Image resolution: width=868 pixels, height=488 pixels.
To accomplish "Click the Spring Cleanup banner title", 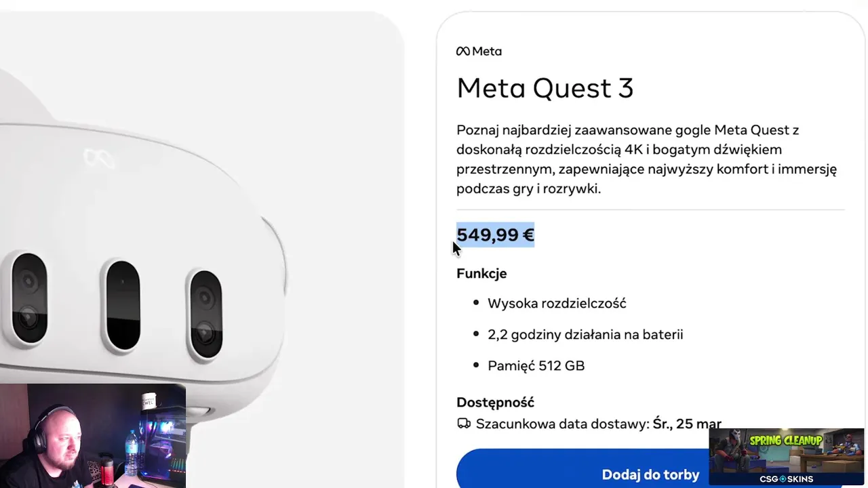I will coord(785,441).
